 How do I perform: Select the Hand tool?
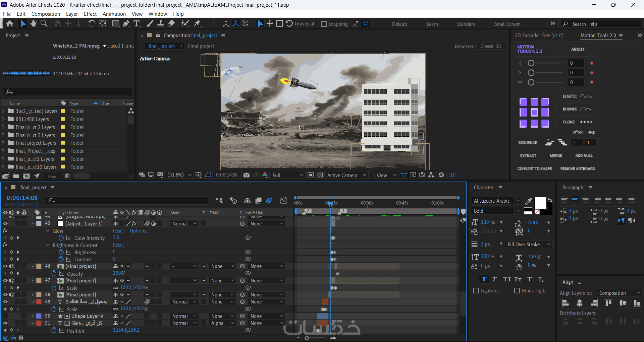[x=33, y=24]
